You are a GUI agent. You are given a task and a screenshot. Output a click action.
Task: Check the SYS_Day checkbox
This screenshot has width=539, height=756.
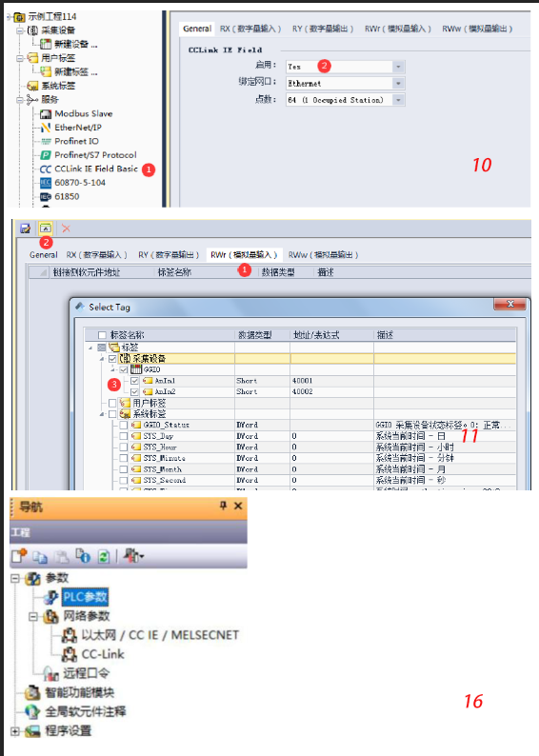click(124, 436)
